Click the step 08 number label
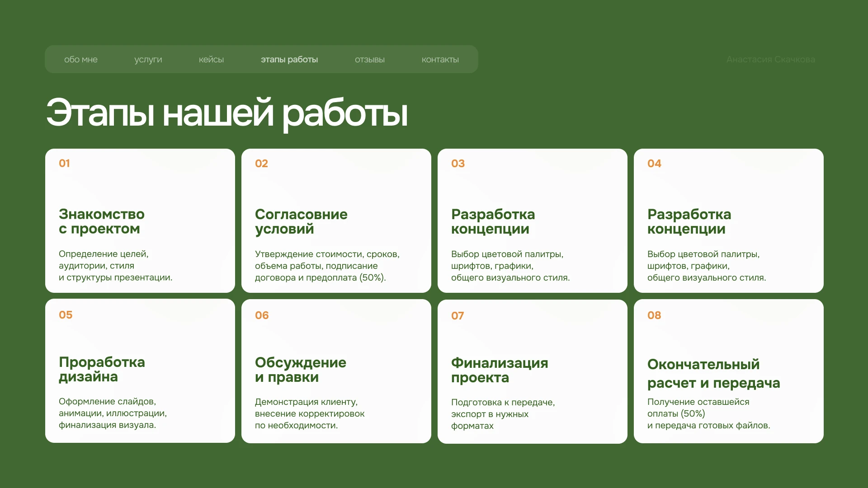Screen dimensions: 868x488 pos(654,315)
